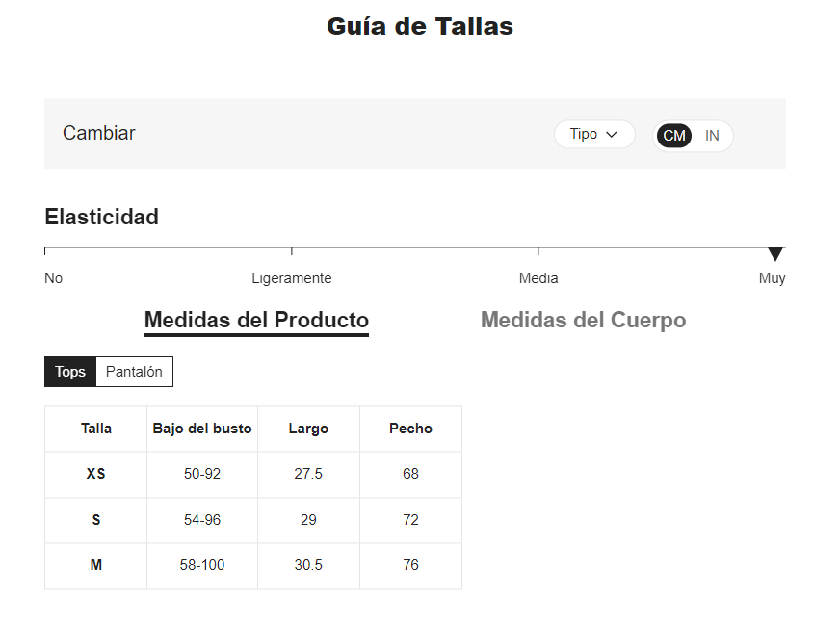The height and width of the screenshot is (624, 840).
Task: Click the No elasticity label
Action: [x=53, y=278]
